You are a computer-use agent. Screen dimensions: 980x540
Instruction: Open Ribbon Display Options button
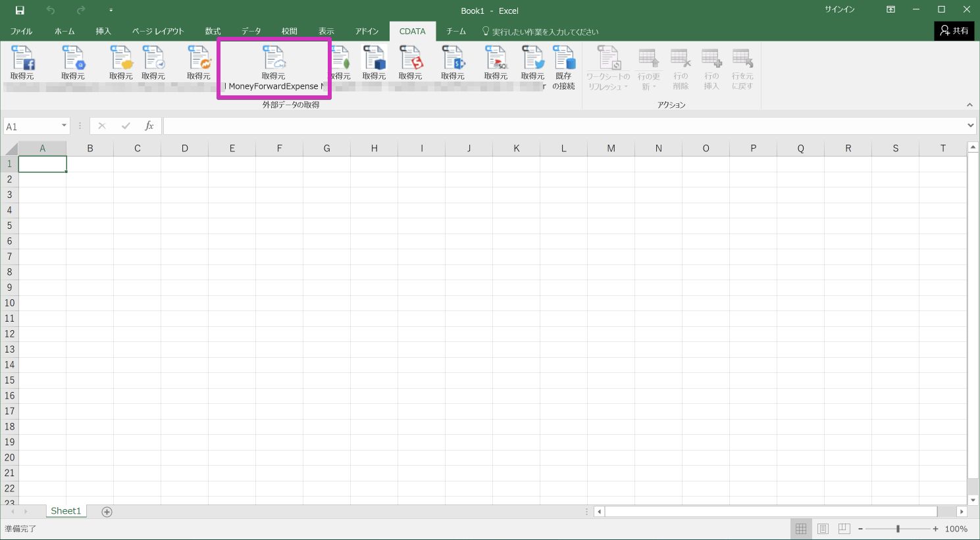pos(890,10)
